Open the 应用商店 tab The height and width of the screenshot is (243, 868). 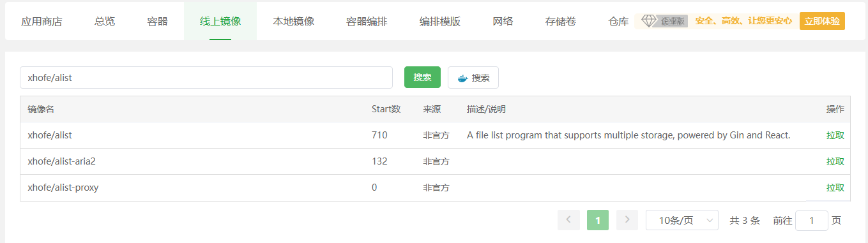click(x=42, y=21)
